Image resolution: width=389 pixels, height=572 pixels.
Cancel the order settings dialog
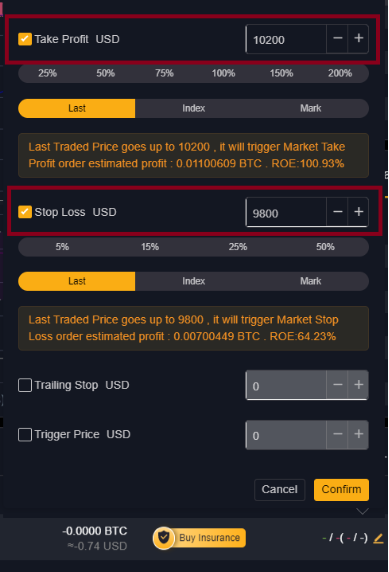click(x=280, y=490)
